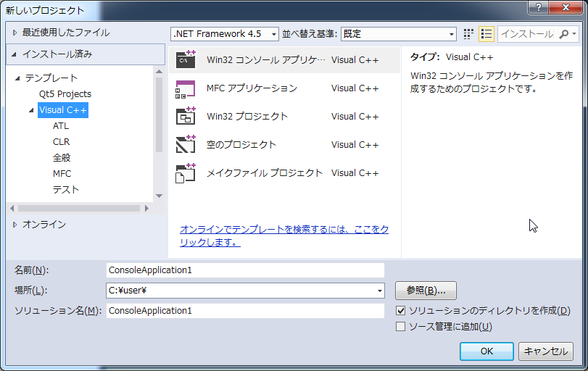The image size is (588, 371).
Task: Switch to small icons view
Action: click(468, 34)
